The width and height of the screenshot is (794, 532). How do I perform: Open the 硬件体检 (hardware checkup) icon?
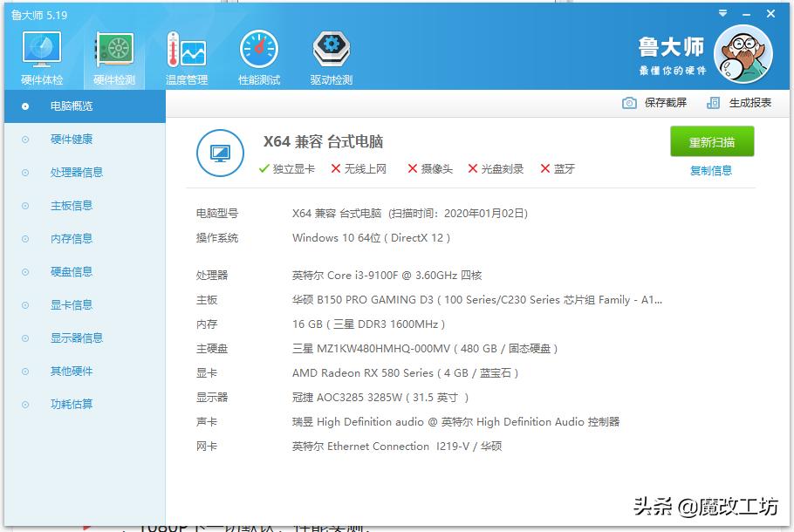coord(40,55)
